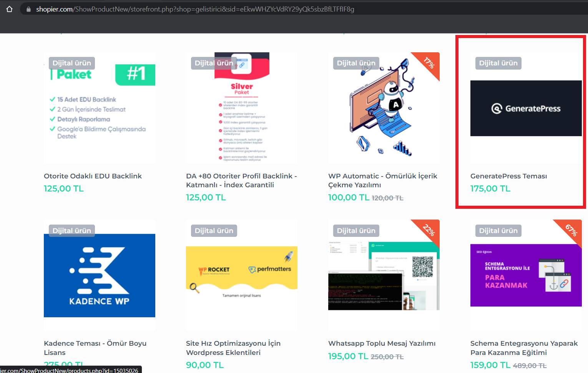Screen dimensions: 588x373
Task: Click 100,00 TL WP Automatic price
Action: (349, 197)
